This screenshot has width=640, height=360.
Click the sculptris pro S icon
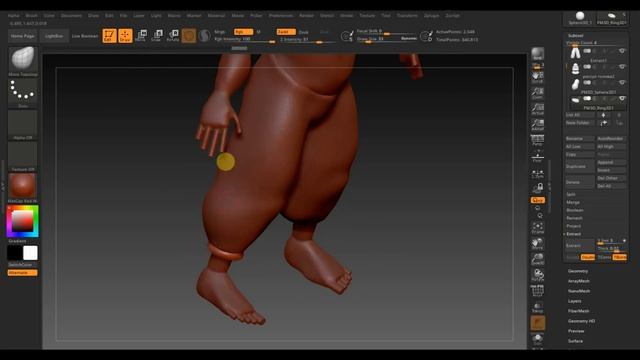pos(204,36)
